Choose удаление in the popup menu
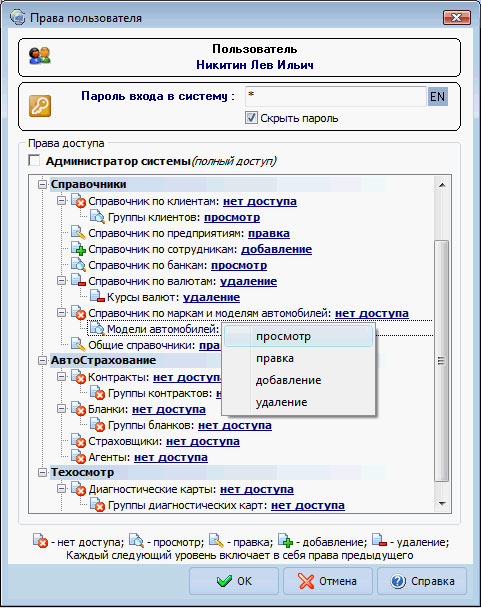 298,402
